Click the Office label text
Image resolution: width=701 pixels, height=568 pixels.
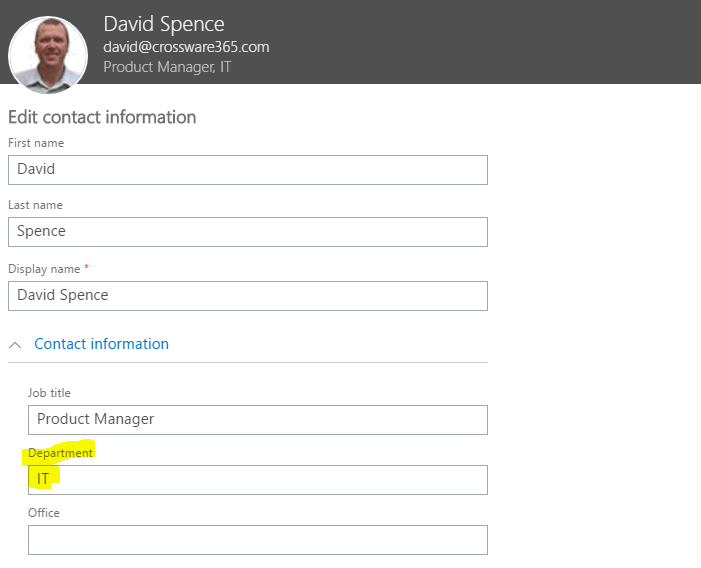point(44,513)
